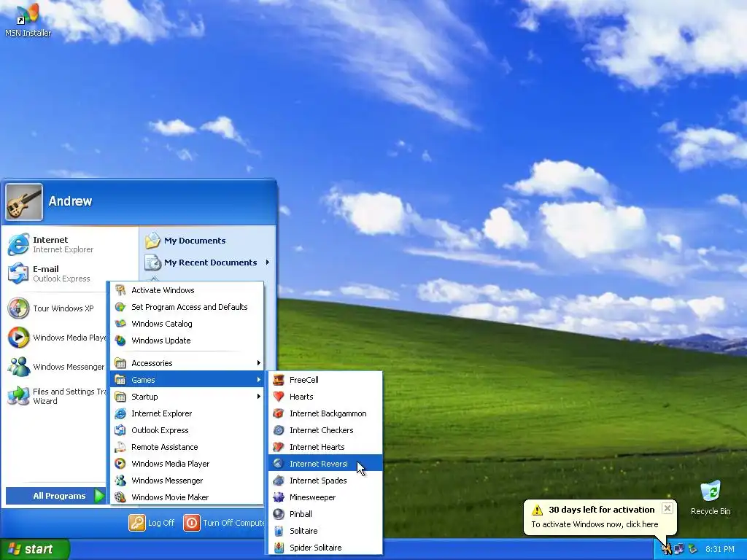Image resolution: width=747 pixels, height=560 pixels.
Task: Click the Internet Explorer pinned icon
Action: point(18,244)
